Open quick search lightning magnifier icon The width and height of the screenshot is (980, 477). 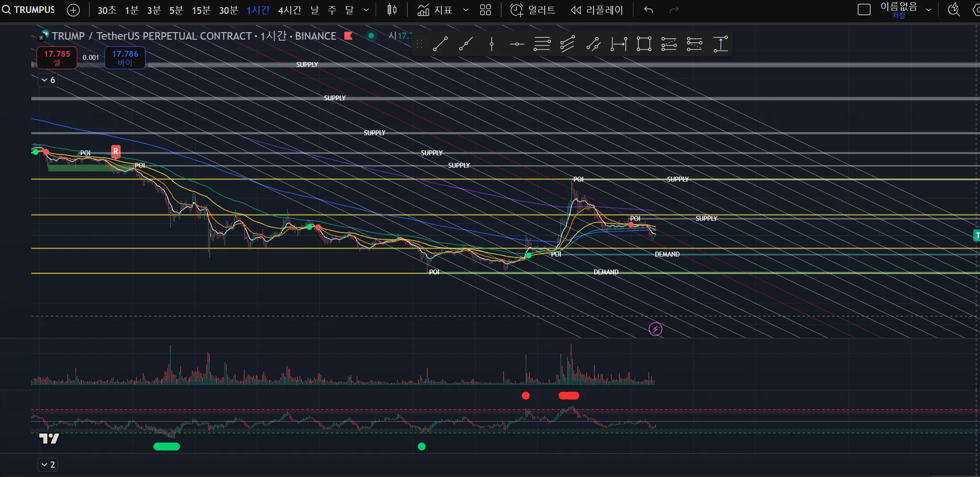click(x=954, y=10)
